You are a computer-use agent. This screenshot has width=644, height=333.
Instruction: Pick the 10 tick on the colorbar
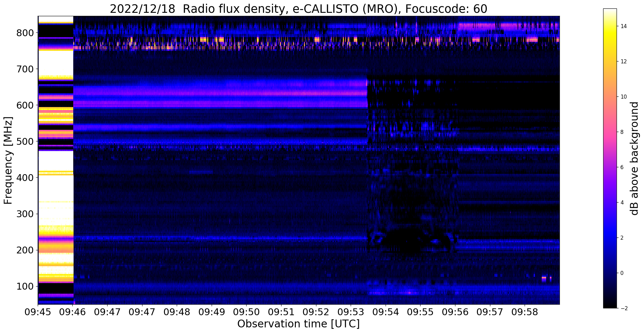tap(624, 97)
